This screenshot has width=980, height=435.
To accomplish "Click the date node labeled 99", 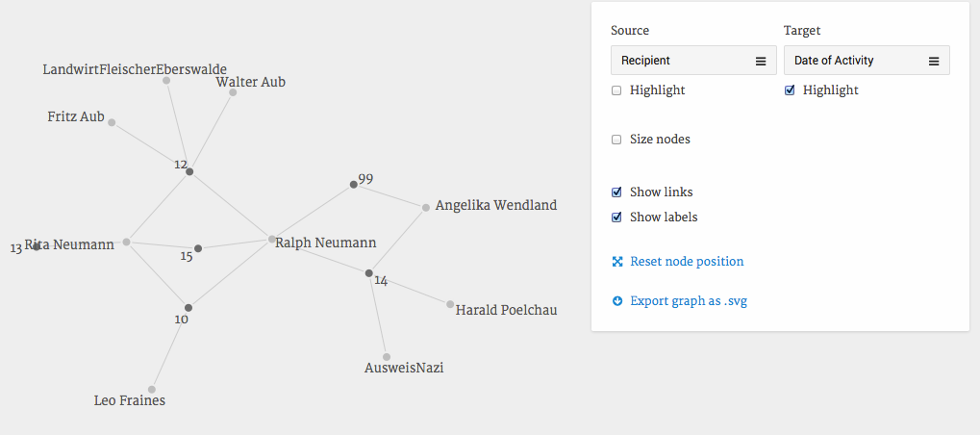I will (353, 184).
